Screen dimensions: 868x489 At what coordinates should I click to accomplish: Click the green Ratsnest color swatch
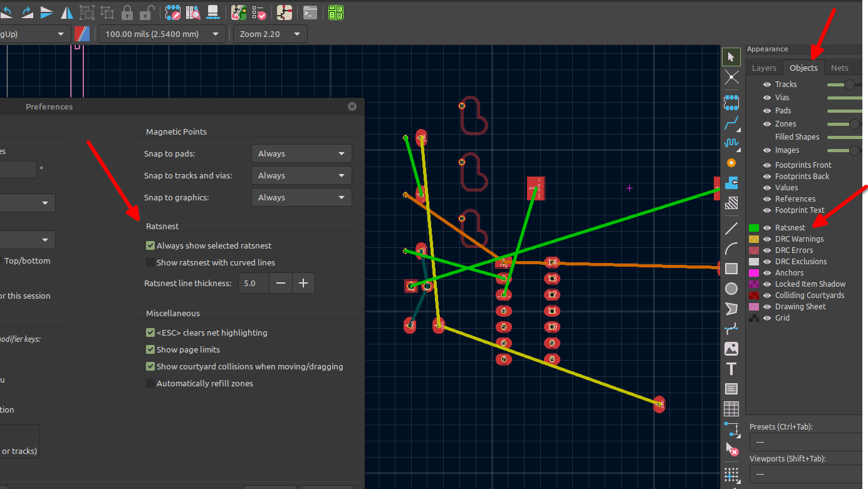(x=754, y=228)
